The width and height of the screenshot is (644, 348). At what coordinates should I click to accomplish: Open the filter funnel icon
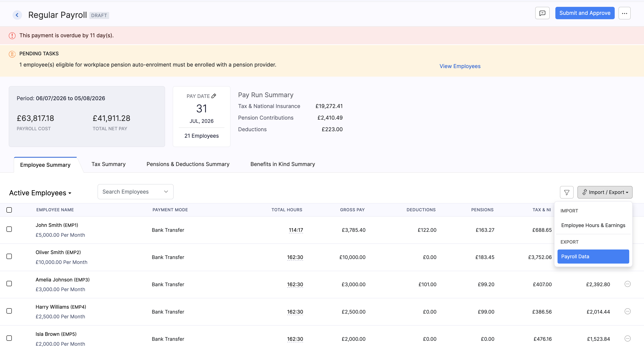567,192
